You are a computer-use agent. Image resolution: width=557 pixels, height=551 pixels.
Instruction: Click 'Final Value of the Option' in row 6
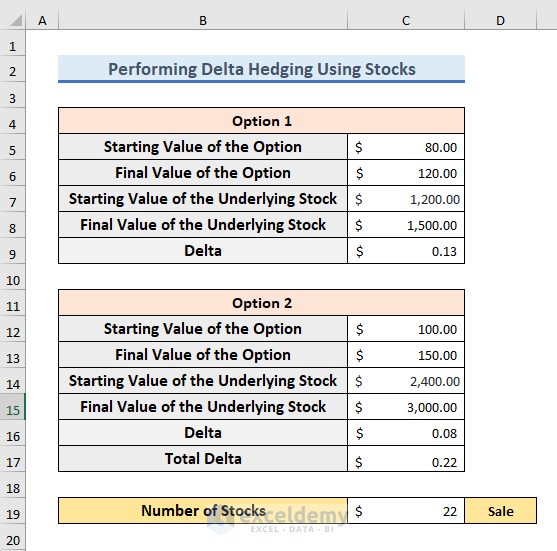pyautogui.click(x=203, y=173)
